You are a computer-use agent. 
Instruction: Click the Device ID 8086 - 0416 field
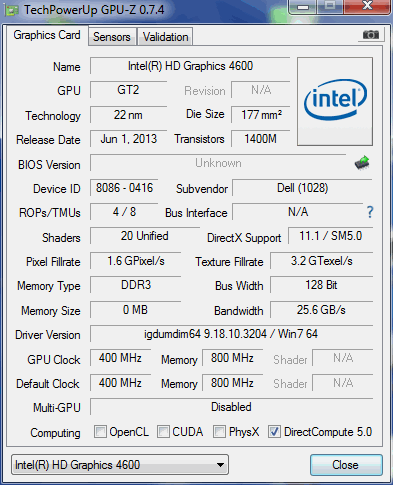click(x=124, y=188)
